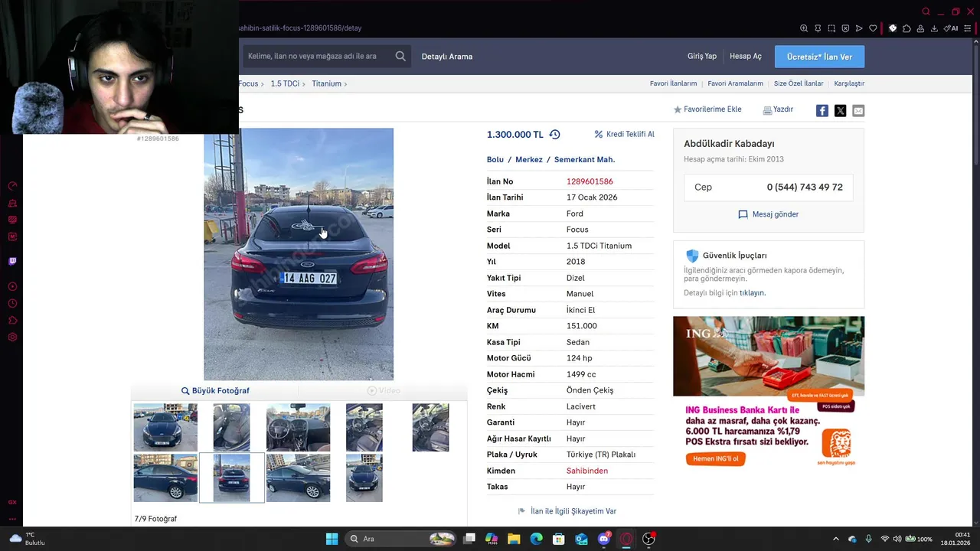Open OBS Studio from the taskbar
The width and height of the screenshot is (980, 551).
click(649, 539)
